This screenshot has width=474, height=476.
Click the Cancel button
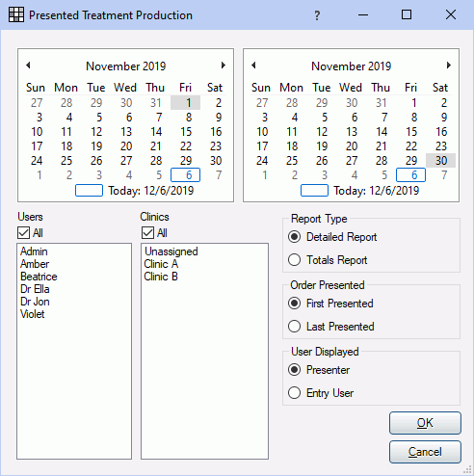coord(425,452)
